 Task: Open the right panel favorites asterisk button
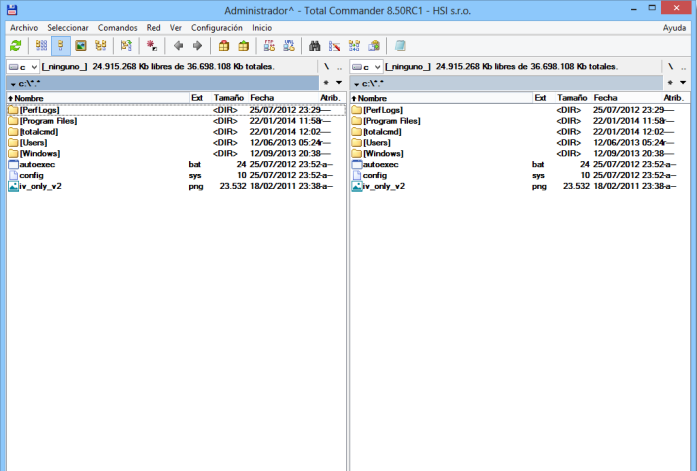670,83
